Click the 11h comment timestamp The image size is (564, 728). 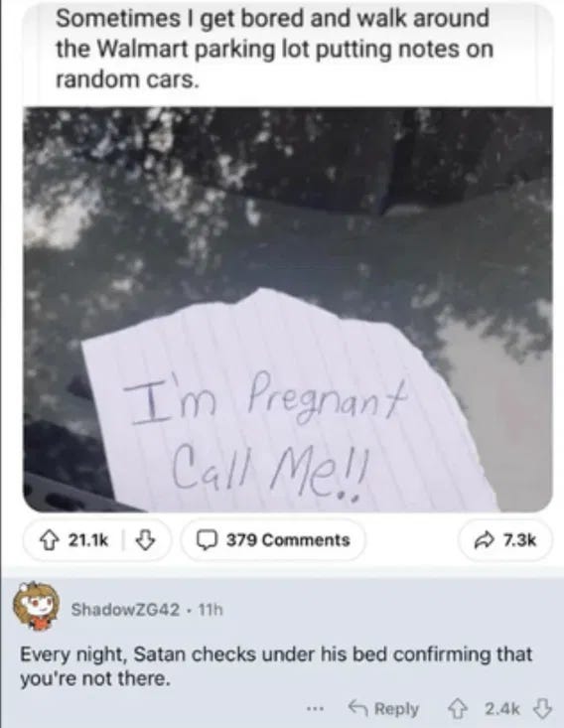coord(211,609)
